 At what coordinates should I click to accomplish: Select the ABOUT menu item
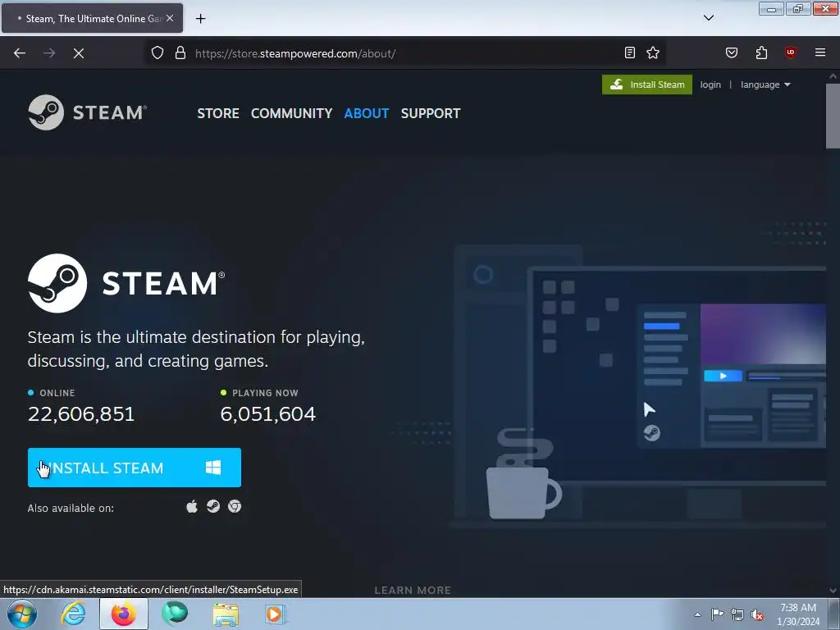[367, 113]
